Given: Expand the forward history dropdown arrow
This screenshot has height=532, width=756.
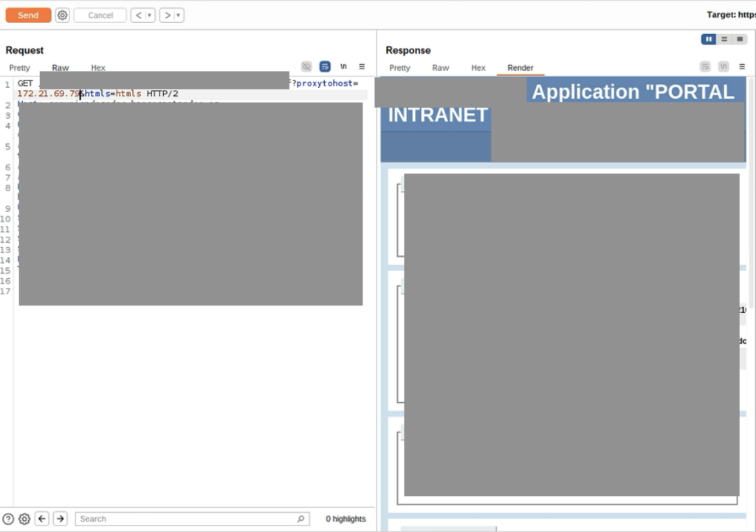Looking at the screenshot, I should (179, 15).
